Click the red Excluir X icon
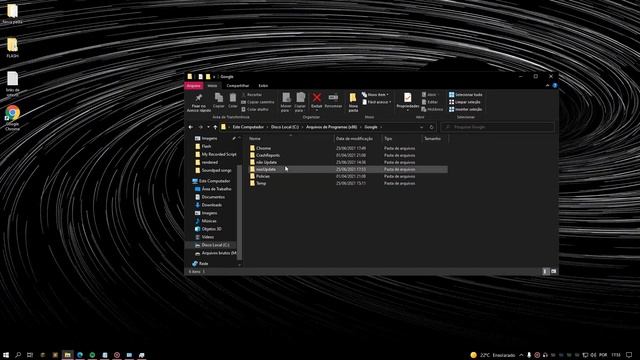The width and height of the screenshot is (640, 360). (317, 97)
